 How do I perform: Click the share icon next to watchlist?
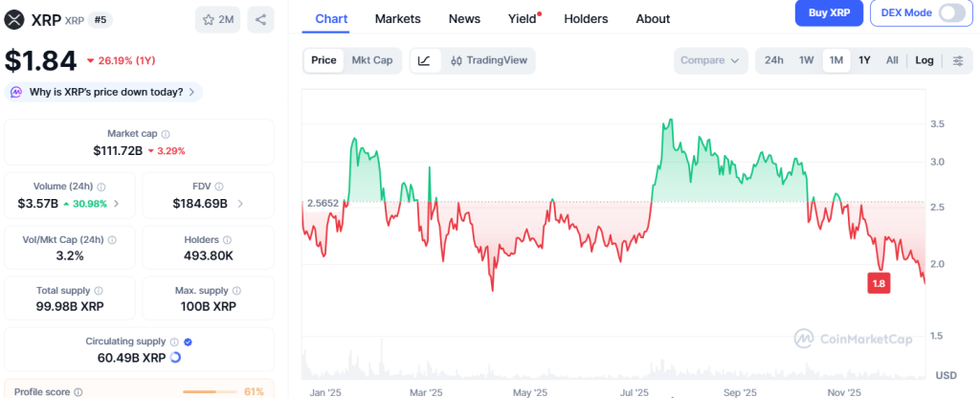260,19
